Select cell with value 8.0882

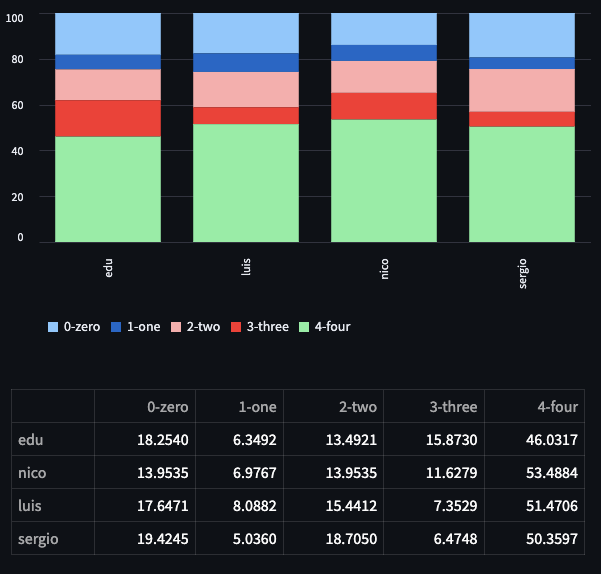pos(240,505)
